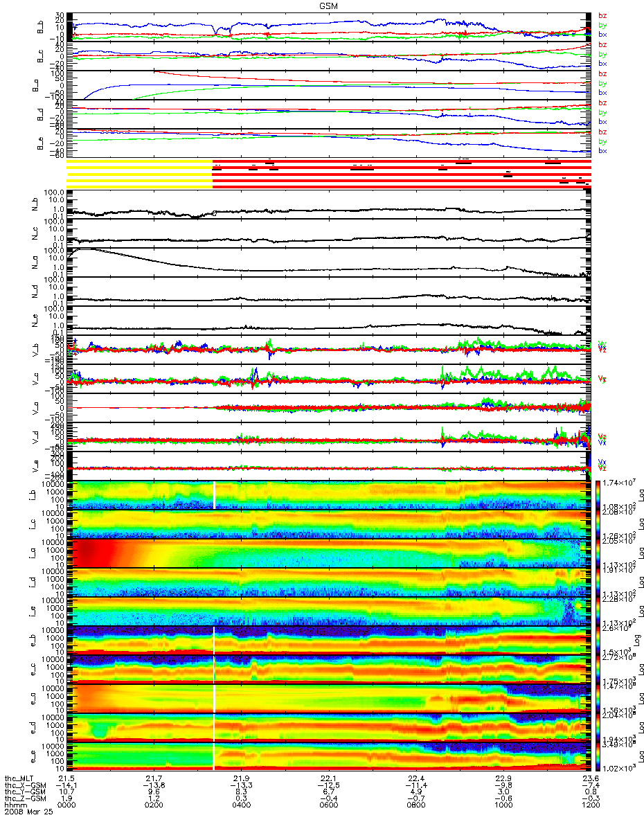Click the yellow segment of the status bar

[x=139, y=173]
